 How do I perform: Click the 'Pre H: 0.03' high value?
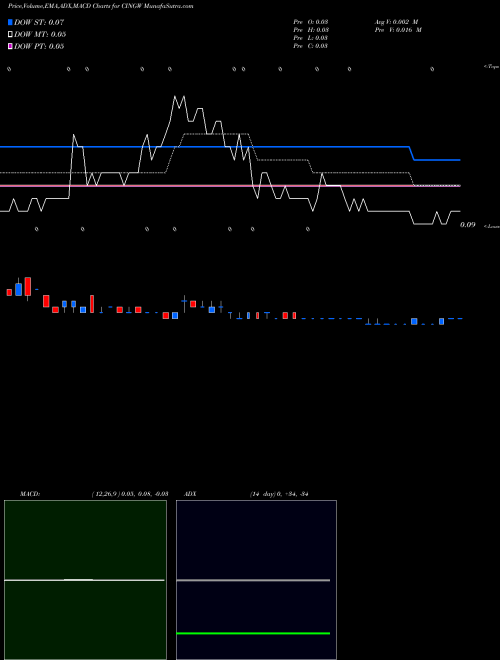pos(311,30)
